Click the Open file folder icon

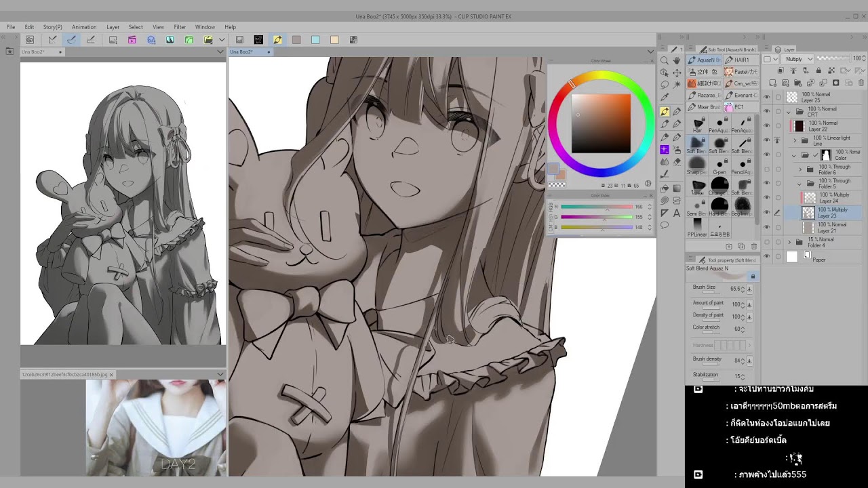pos(208,40)
